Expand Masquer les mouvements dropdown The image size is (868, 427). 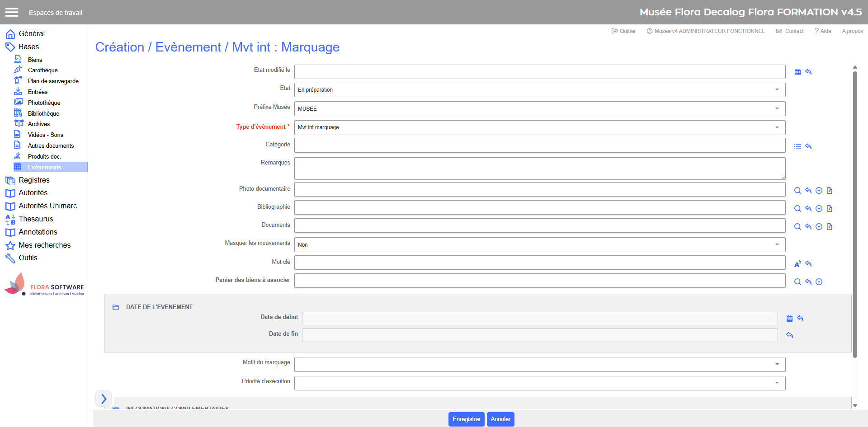pyautogui.click(x=539, y=245)
